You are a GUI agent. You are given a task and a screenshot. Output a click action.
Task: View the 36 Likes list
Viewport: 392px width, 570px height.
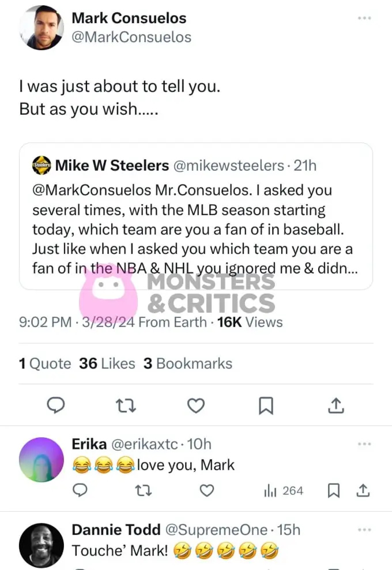point(107,363)
